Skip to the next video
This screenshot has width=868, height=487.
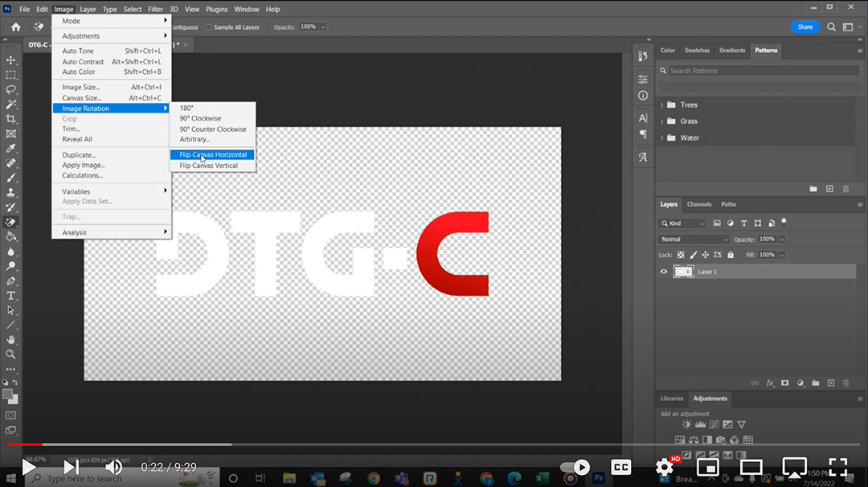tap(71, 467)
